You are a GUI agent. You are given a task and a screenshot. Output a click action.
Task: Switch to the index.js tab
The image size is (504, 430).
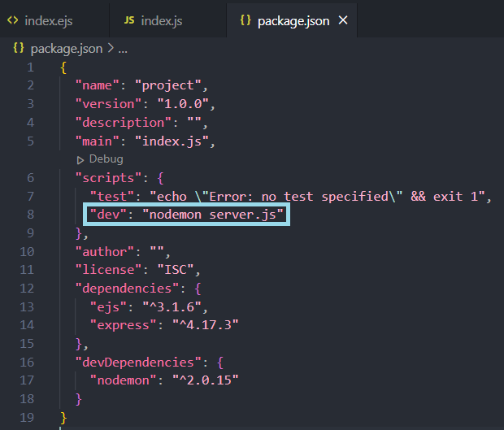point(167,21)
